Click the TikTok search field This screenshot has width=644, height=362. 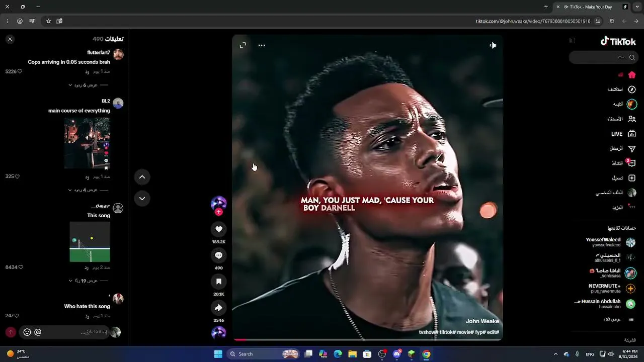(603, 57)
